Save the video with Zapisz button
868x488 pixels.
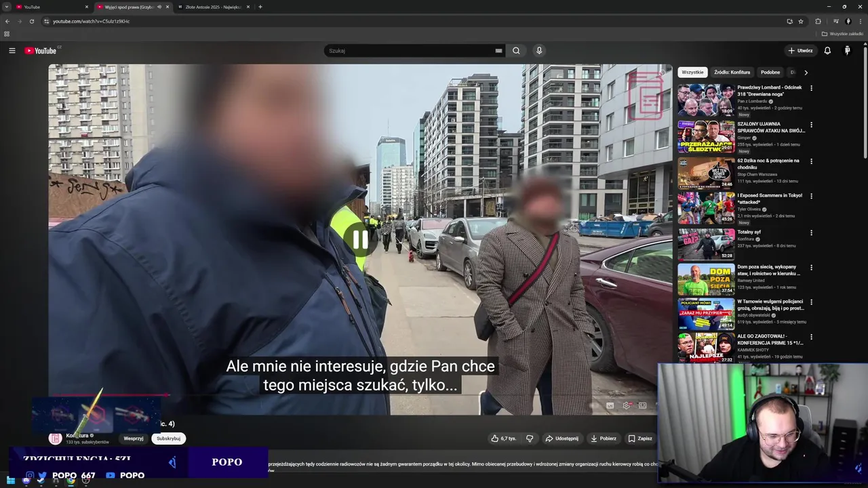pos(640,439)
